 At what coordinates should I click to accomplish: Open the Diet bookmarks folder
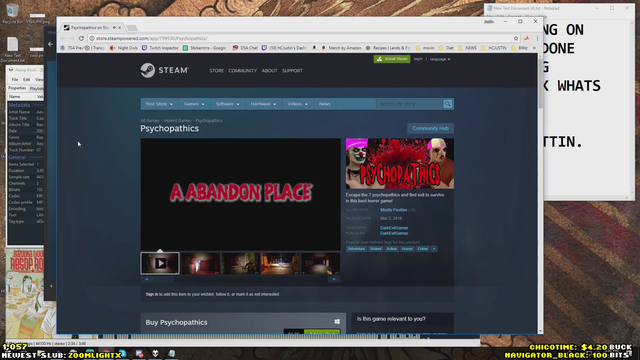pos(446,48)
